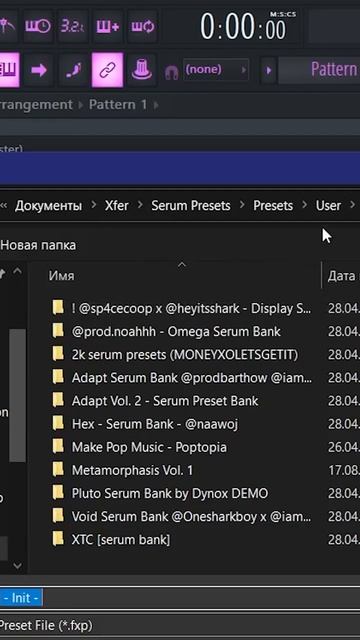
Task: Toggle the loop recording icon
Action: [142, 27]
